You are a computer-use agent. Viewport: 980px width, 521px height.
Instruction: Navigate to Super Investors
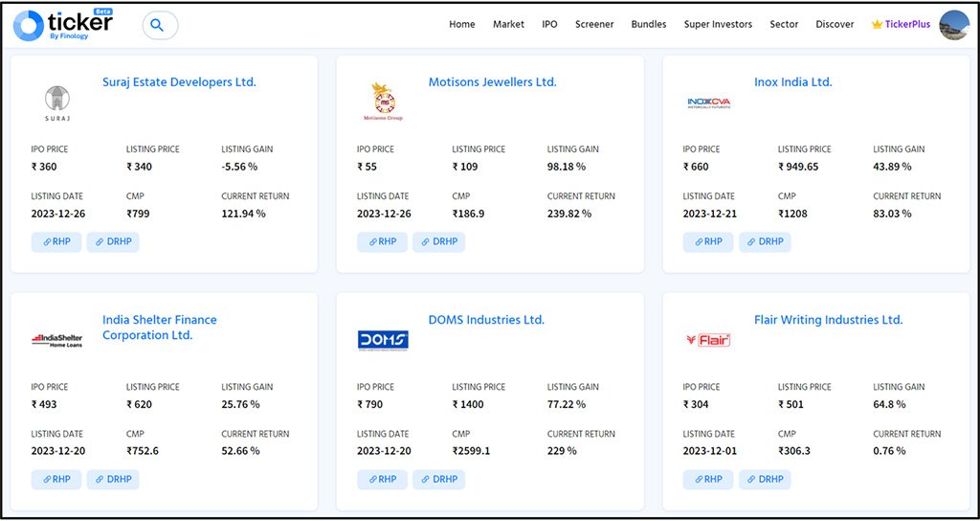tap(718, 25)
